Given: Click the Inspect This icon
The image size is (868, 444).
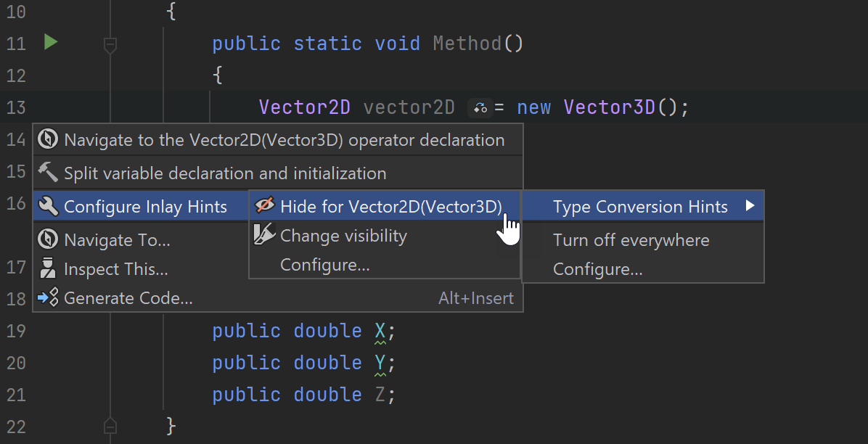Looking at the screenshot, I should tap(48, 269).
